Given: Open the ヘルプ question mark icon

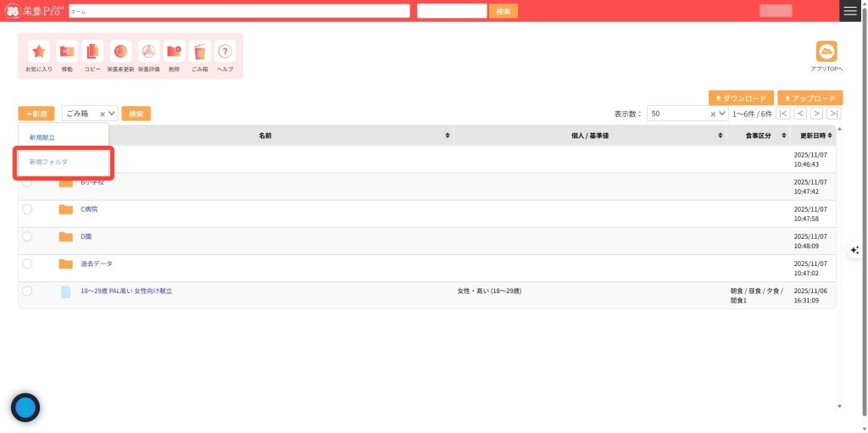Looking at the screenshot, I should point(225,52).
